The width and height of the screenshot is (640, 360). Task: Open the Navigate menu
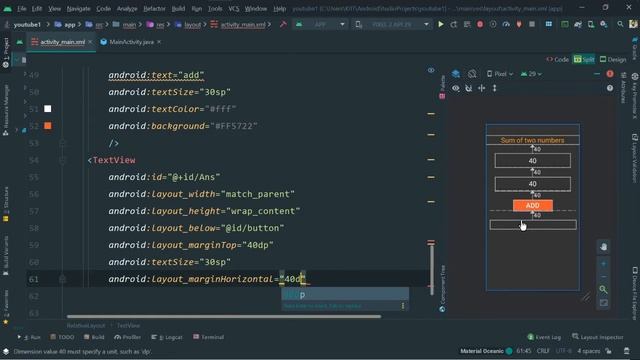78,8
